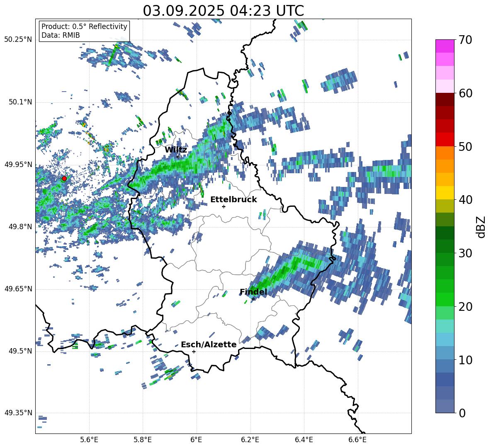Screen dimensions: 491x448
Task: Click longitude label 5.8°E
Action: coord(143,440)
